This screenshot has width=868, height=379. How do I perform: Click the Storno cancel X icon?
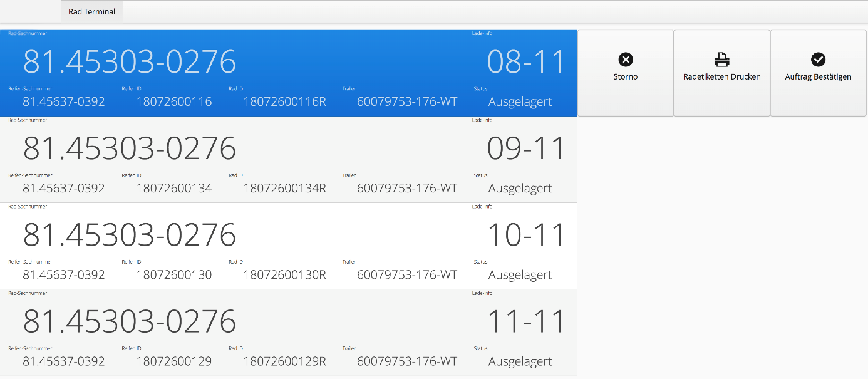626,60
